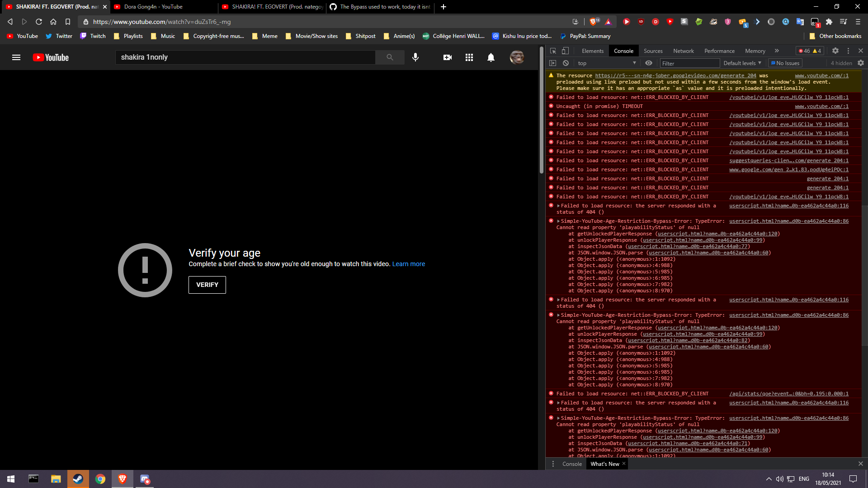Clear the console output

[566, 63]
